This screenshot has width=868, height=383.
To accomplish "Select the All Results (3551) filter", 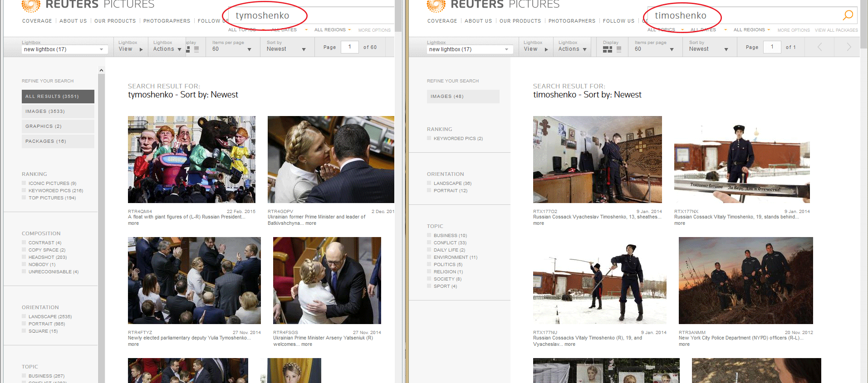I will (58, 97).
